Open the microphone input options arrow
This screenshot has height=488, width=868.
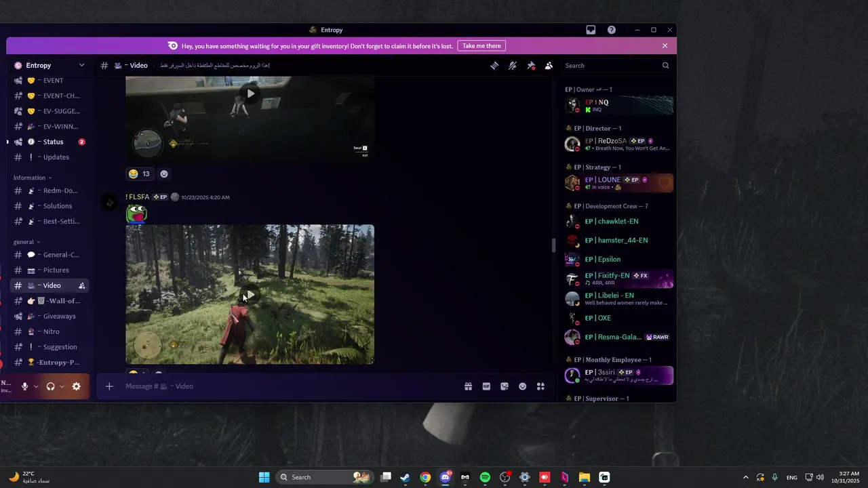tap(36, 386)
